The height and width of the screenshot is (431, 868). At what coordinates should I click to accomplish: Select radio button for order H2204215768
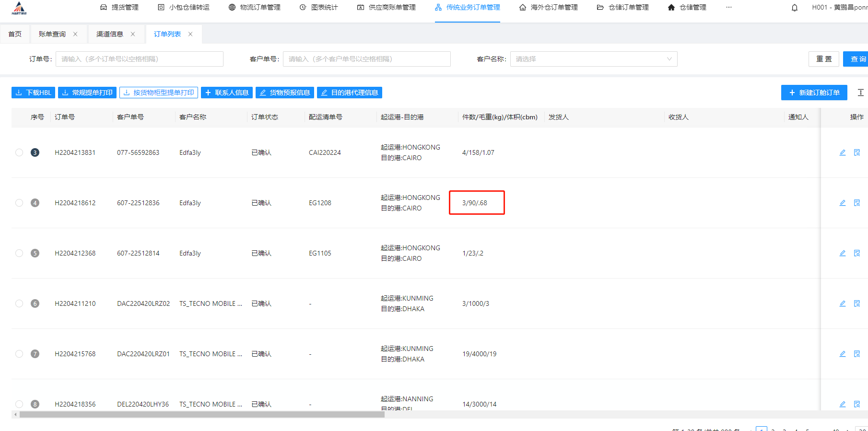tap(19, 354)
